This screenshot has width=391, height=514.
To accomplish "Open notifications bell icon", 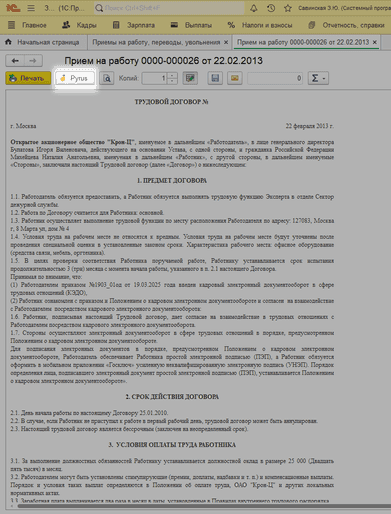I will [x=254, y=8].
